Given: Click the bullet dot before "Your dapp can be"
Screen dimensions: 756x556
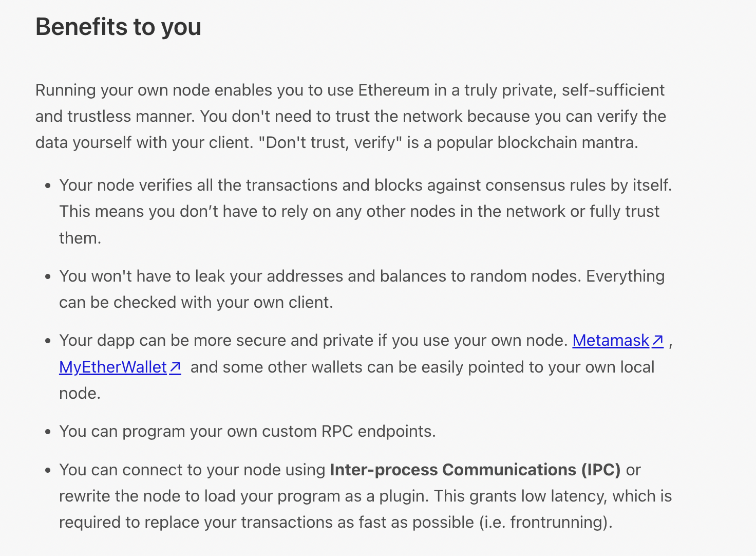Looking at the screenshot, I should [48, 341].
